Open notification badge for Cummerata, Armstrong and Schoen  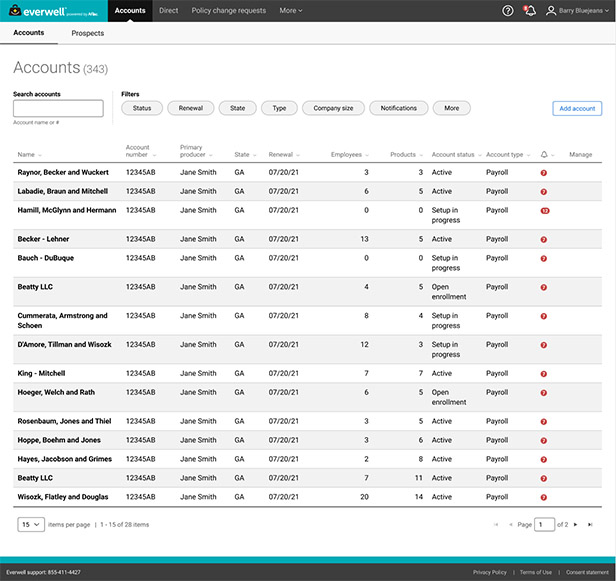click(544, 316)
